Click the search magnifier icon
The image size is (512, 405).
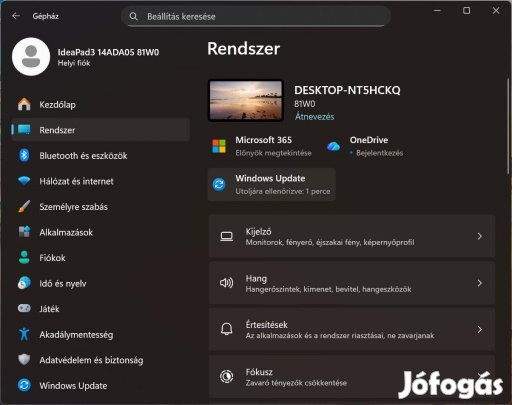click(x=133, y=16)
